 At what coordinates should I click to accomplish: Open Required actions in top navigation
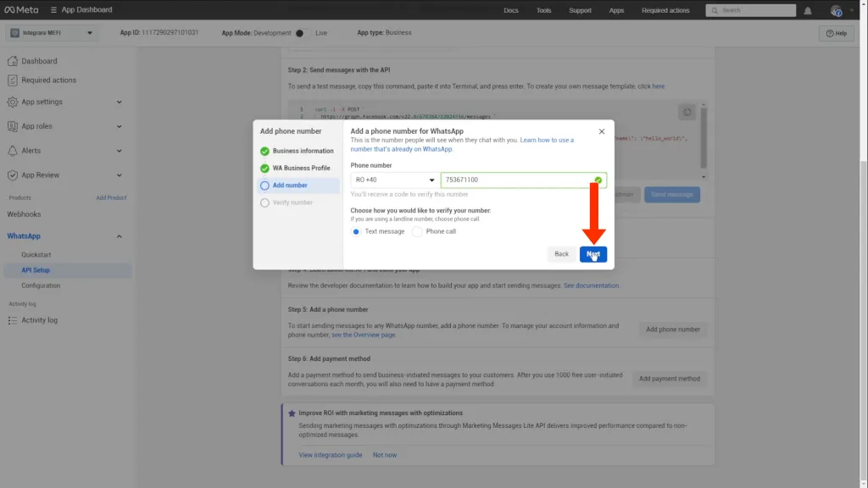tap(665, 10)
